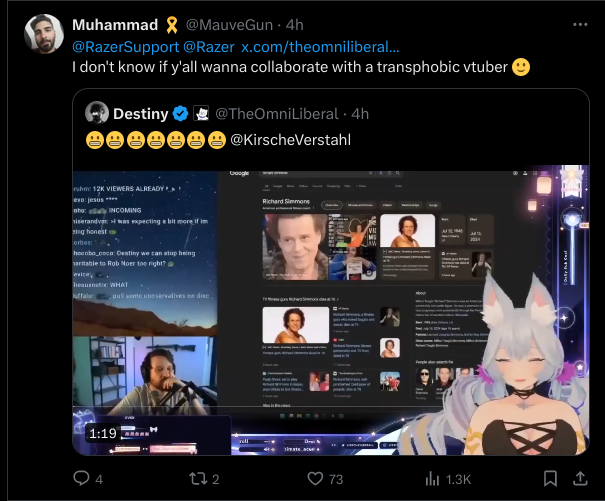605x501 pixels.
Task: Click the Muhammad display name
Action: pos(115,25)
